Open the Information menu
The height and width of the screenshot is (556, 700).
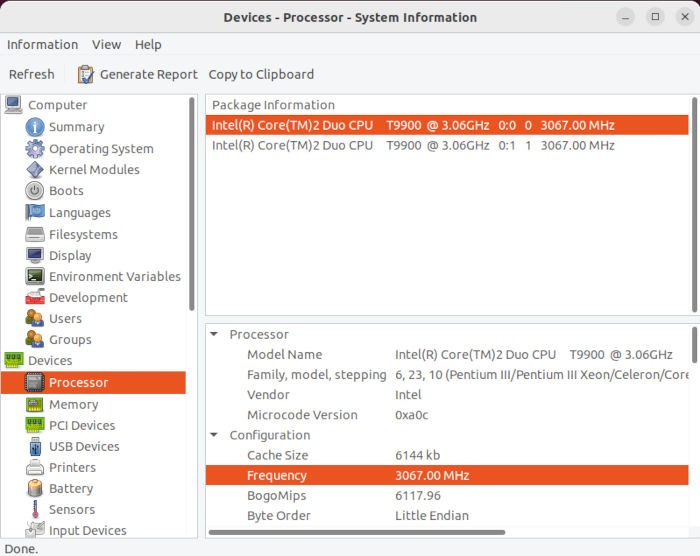tap(42, 45)
